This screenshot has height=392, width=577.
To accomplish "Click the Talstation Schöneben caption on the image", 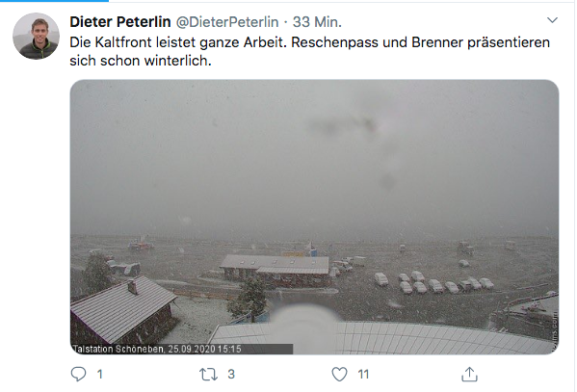I will click(157, 349).
